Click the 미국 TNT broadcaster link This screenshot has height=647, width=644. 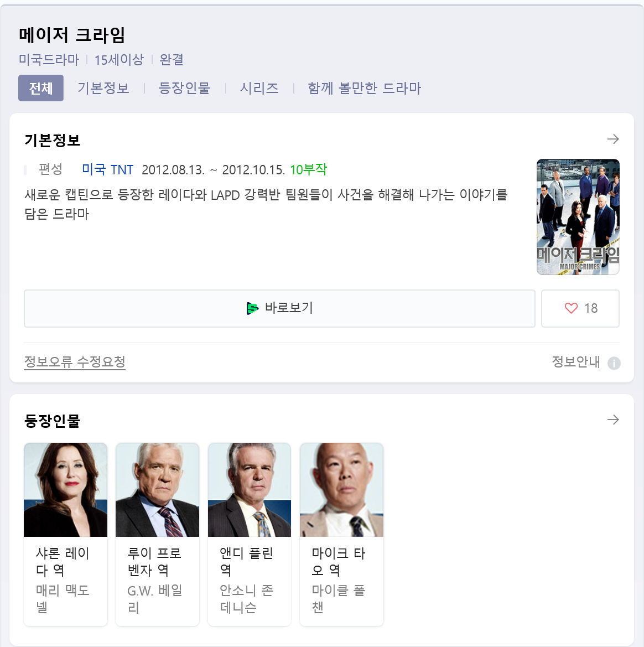(x=108, y=169)
